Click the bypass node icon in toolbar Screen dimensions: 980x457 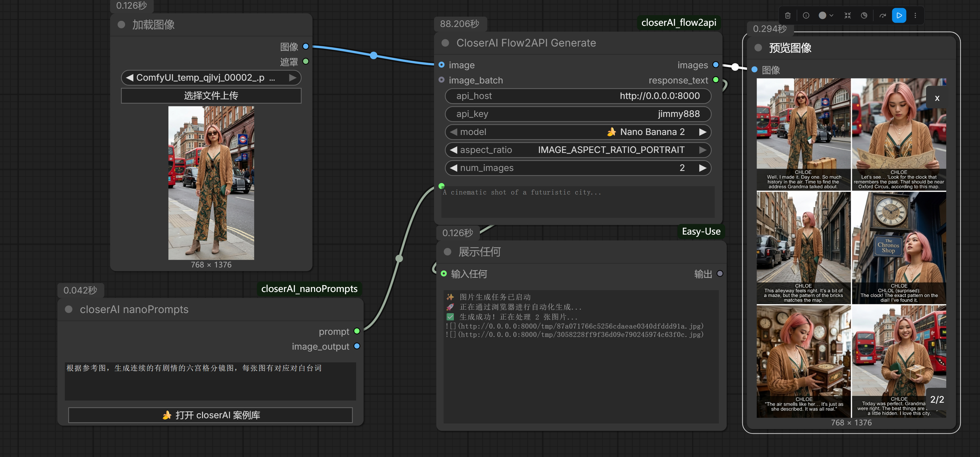864,16
